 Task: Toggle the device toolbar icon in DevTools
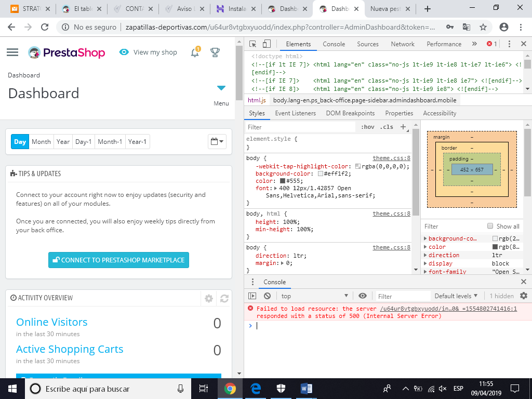pyautogui.click(x=267, y=44)
